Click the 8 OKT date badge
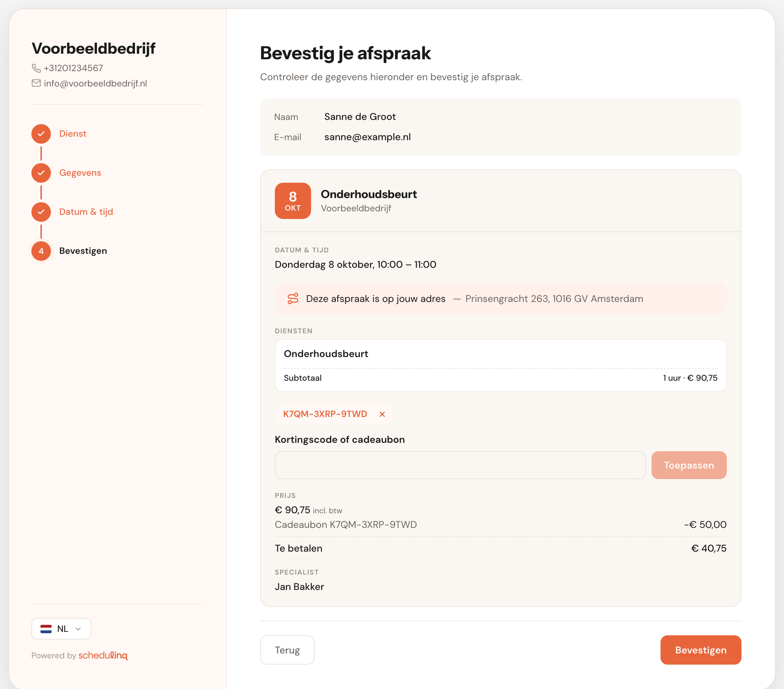The image size is (784, 689). (293, 201)
